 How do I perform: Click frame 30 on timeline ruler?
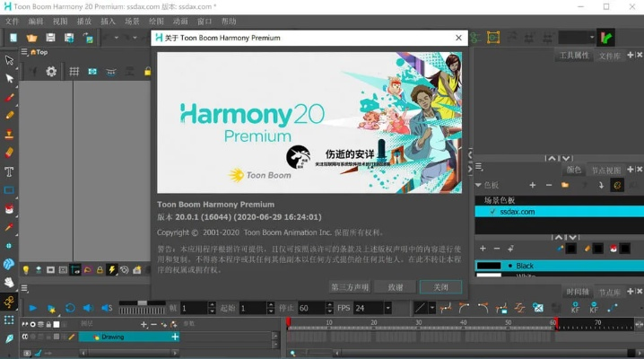point(418,323)
